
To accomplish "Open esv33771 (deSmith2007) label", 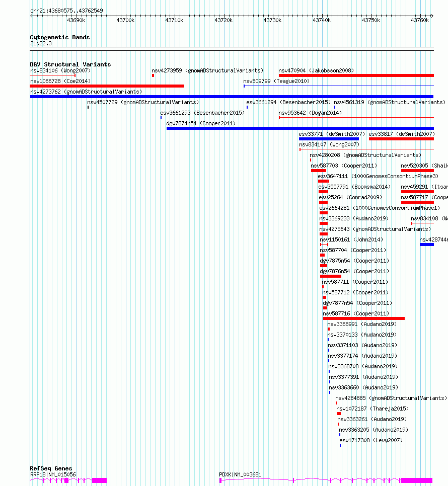I will (332, 134).
